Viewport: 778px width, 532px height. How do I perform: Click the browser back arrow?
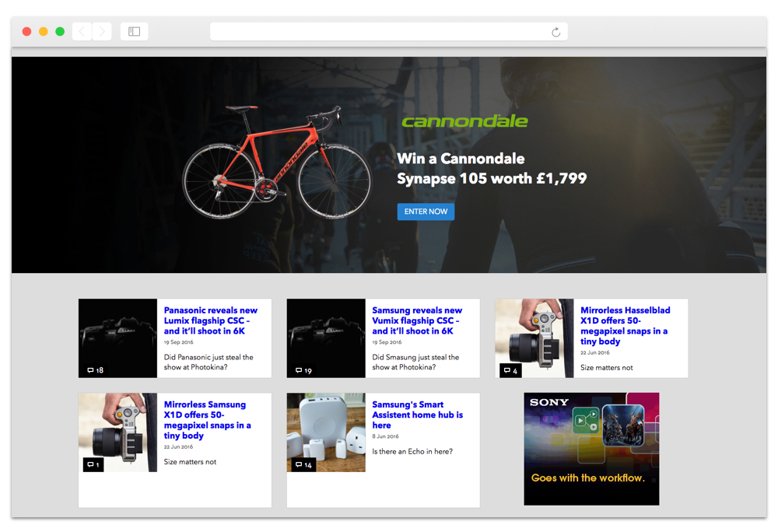point(82,32)
